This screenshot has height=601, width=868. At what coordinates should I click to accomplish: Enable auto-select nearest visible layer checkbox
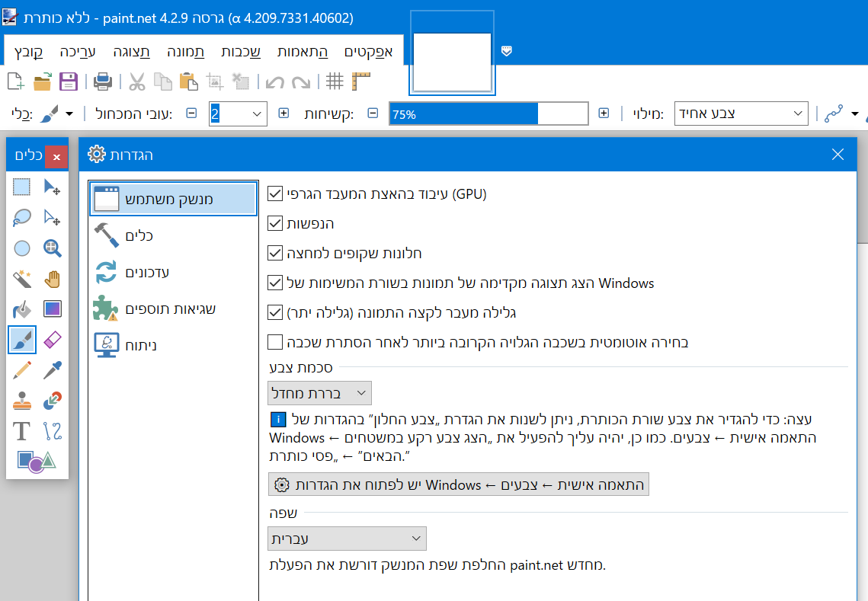(275, 342)
